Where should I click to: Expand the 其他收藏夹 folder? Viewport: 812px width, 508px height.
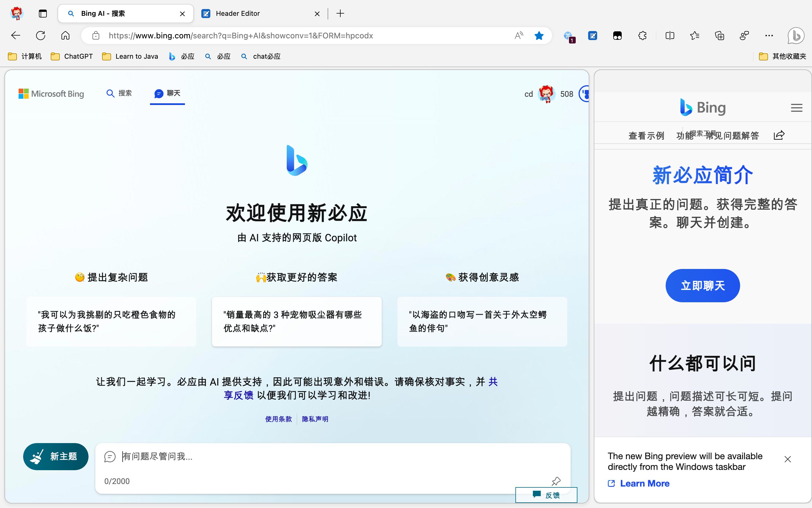782,56
